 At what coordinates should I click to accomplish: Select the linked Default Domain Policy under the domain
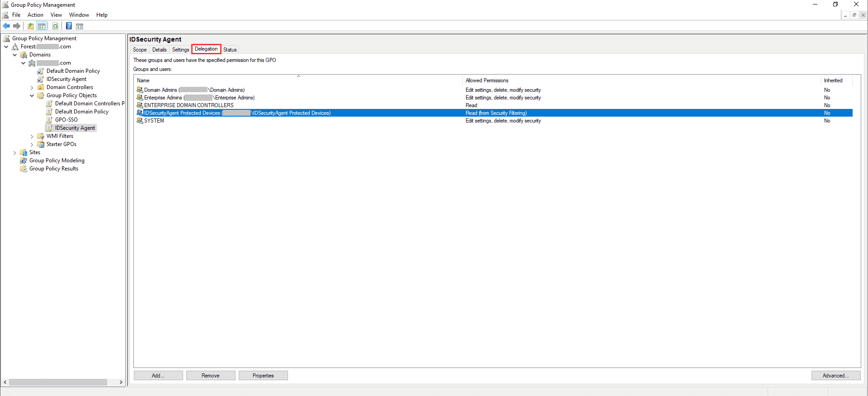click(x=73, y=71)
